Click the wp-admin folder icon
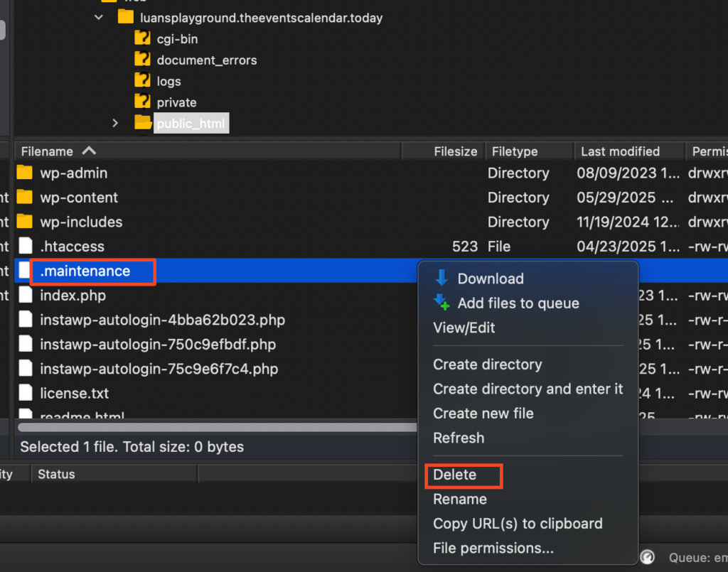 point(25,173)
